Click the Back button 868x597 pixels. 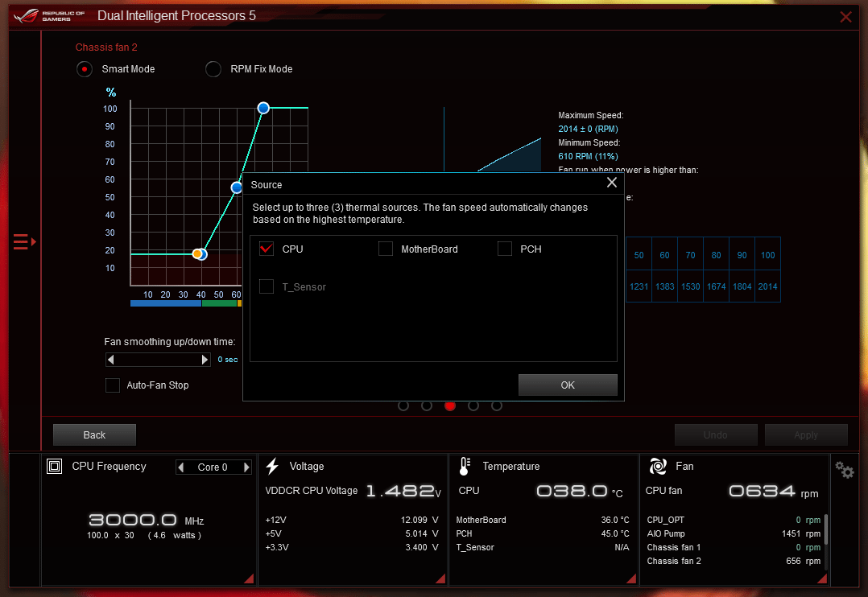[94, 435]
